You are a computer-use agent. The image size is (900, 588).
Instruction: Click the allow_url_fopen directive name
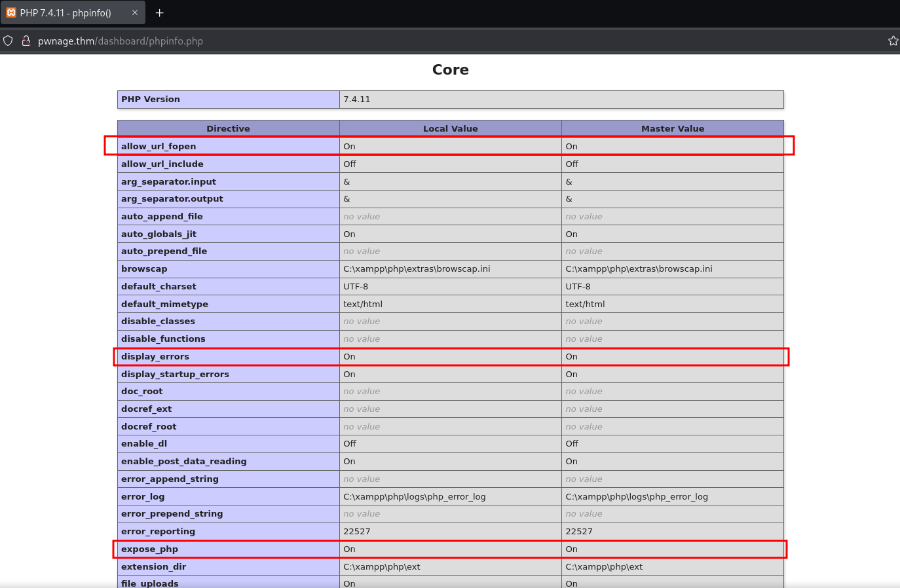coord(159,146)
